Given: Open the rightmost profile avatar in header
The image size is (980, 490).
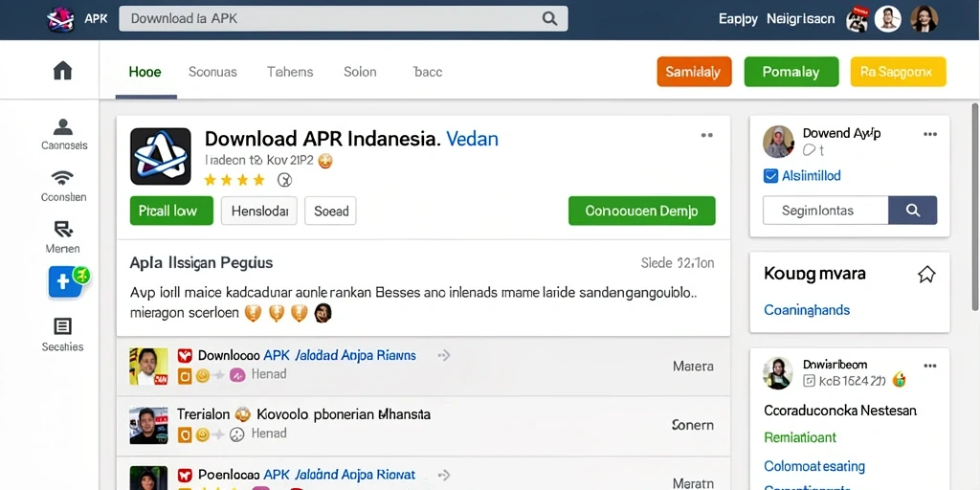Looking at the screenshot, I should [924, 19].
